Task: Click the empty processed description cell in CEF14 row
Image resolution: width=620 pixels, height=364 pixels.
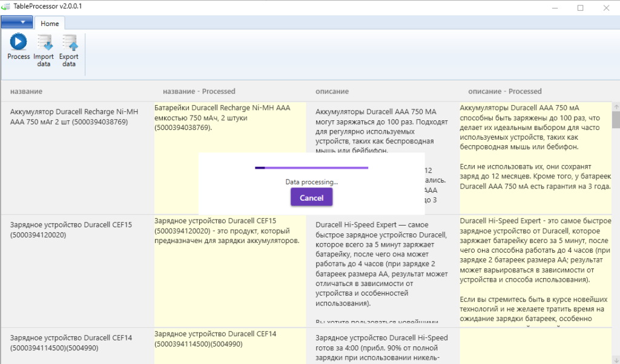Action: [535, 346]
